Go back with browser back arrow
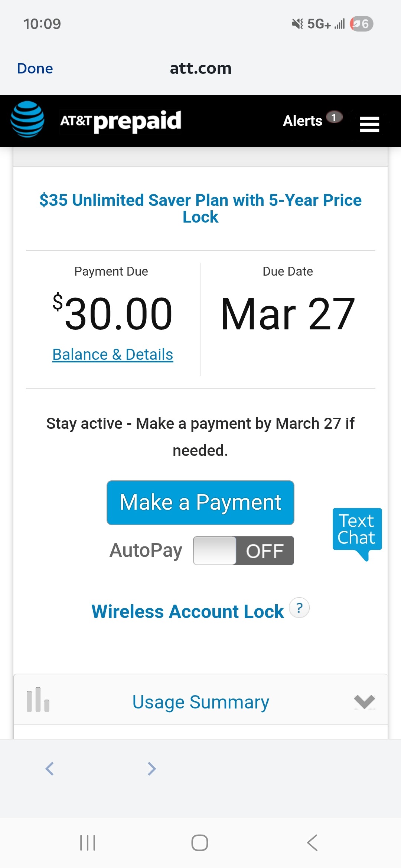The height and width of the screenshot is (868, 401). pyautogui.click(x=50, y=769)
